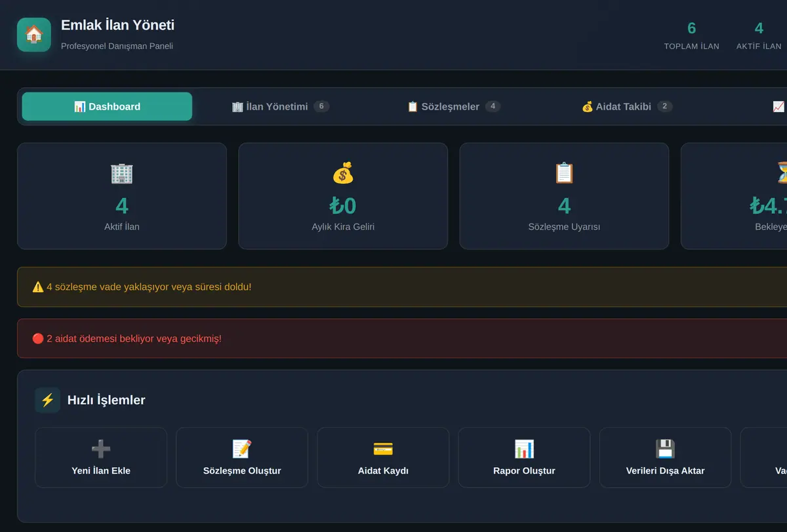
Task: Click the red circle icon in aidat alert
Action: (38, 339)
